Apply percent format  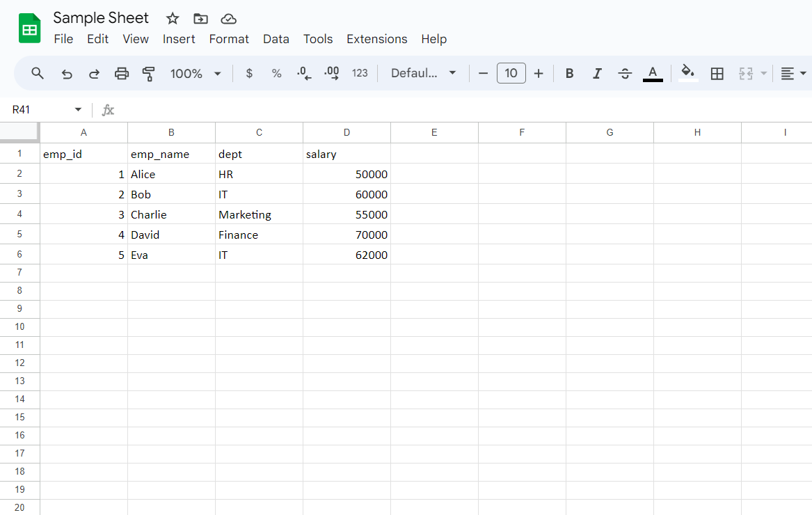point(276,73)
